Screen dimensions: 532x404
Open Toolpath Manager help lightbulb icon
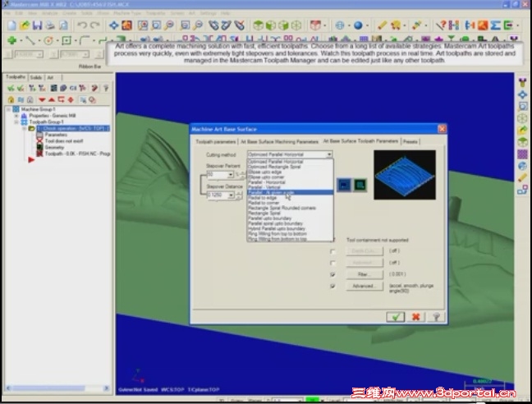(x=106, y=88)
